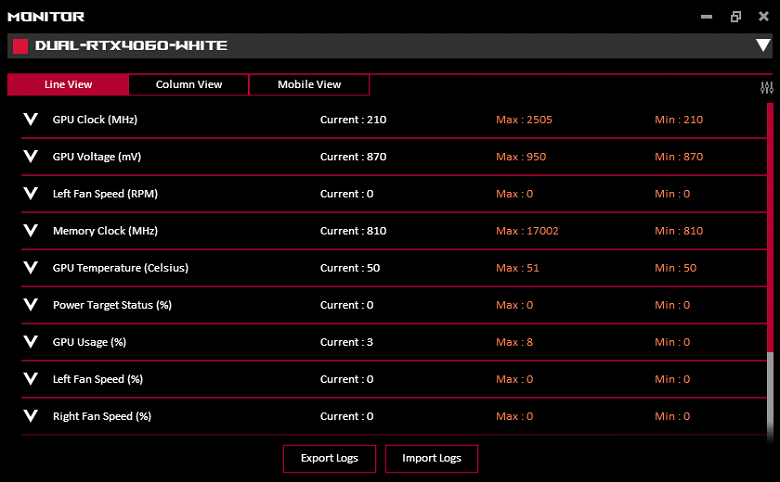Click the Power Target Status (%) label
Image resolution: width=780 pixels, height=482 pixels.
(x=112, y=305)
